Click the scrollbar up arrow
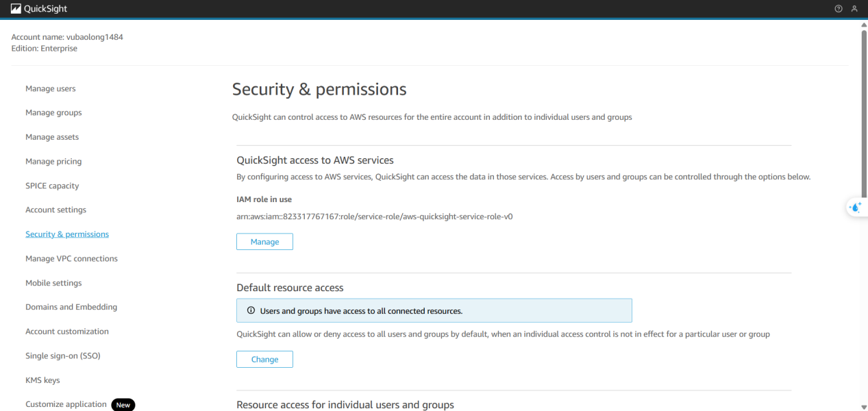This screenshot has height=411, width=868. pos(863,24)
